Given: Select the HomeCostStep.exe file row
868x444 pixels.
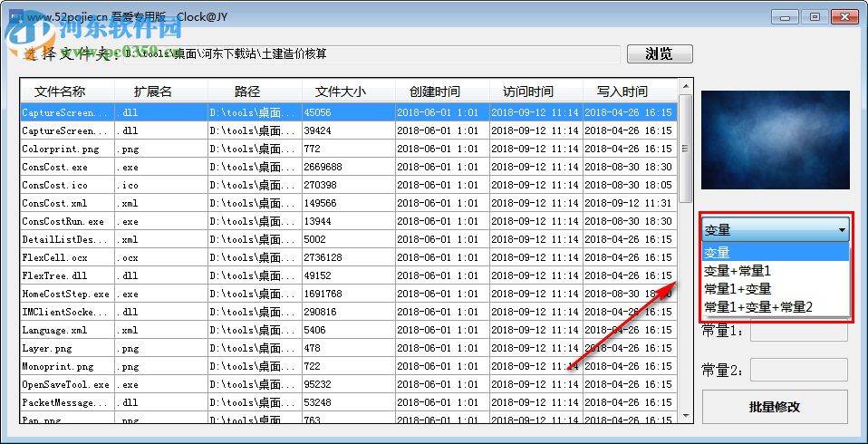Looking at the screenshot, I should [x=349, y=294].
